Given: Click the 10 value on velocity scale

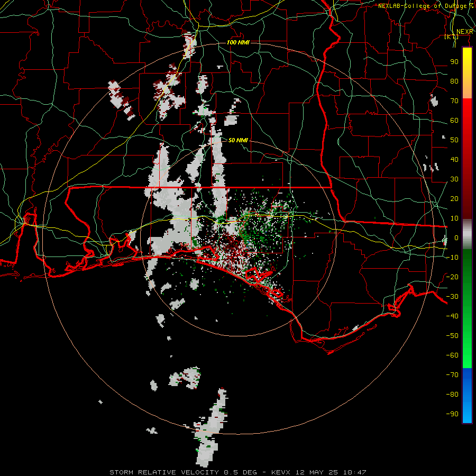Looking at the screenshot, I should point(454,218).
